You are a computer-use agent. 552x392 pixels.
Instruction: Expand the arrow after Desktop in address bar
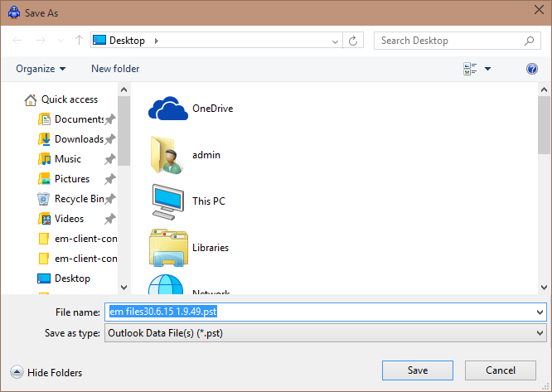(157, 41)
